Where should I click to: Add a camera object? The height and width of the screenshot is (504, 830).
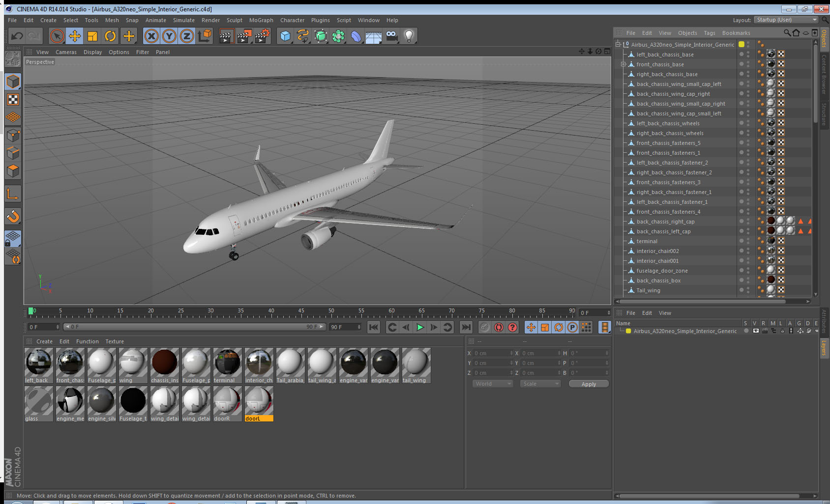click(x=391, y=36)
